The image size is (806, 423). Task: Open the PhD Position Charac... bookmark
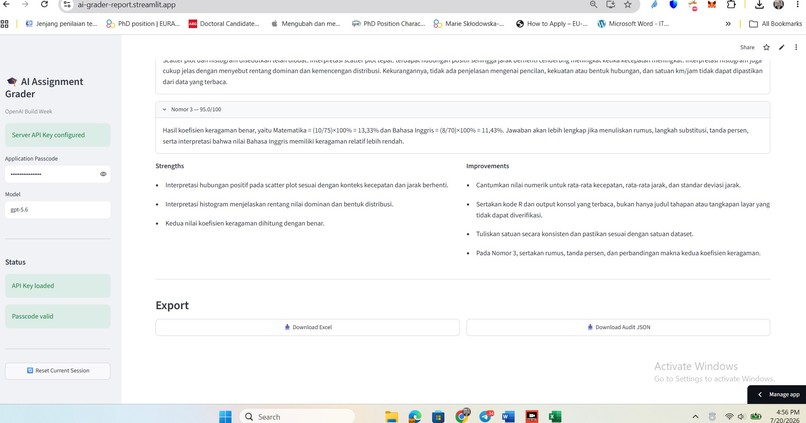click(x=388, y=24)
